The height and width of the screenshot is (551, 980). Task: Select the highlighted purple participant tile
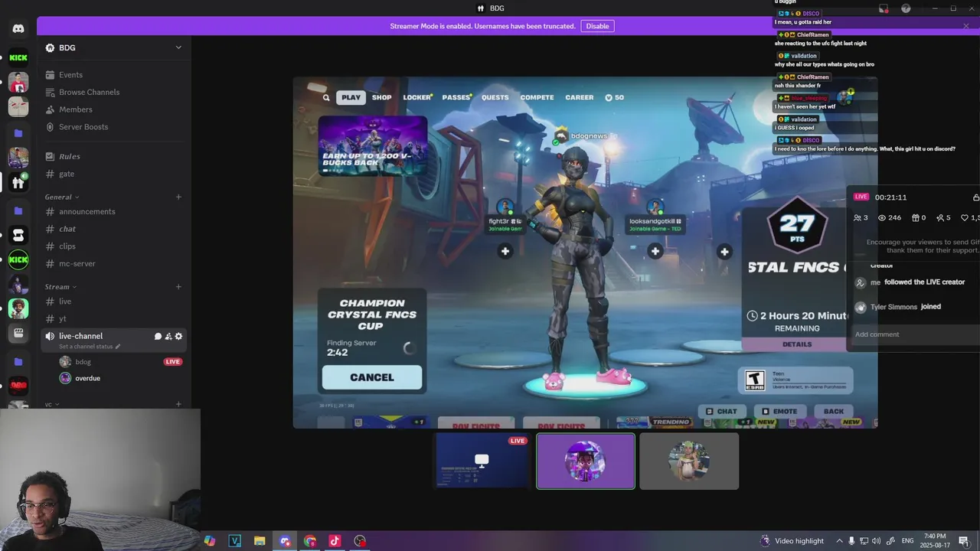coord(586,461)
